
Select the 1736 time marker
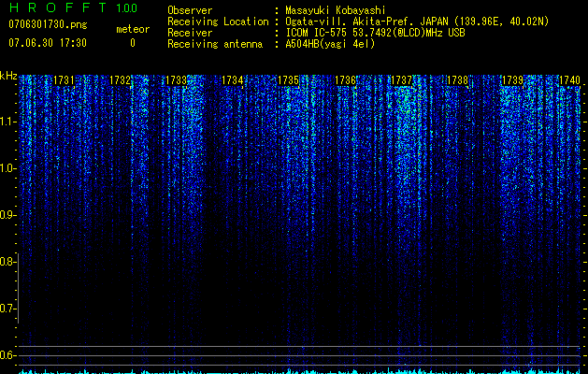[345, 80]
